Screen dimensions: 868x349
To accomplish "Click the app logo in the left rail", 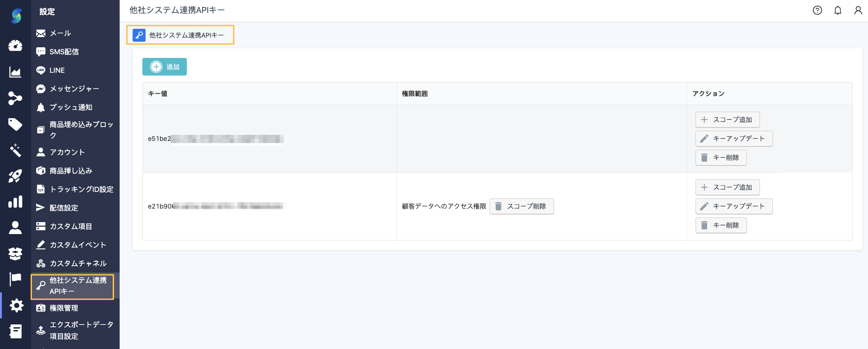I will pos(16,16).
